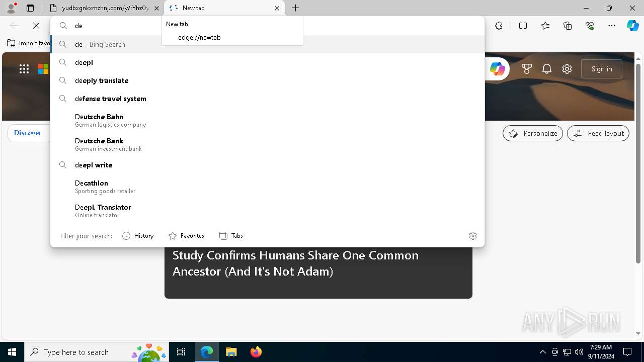The image size is (644, 362).
Task: Filter search by Favorites
Action: pos(186,236)
